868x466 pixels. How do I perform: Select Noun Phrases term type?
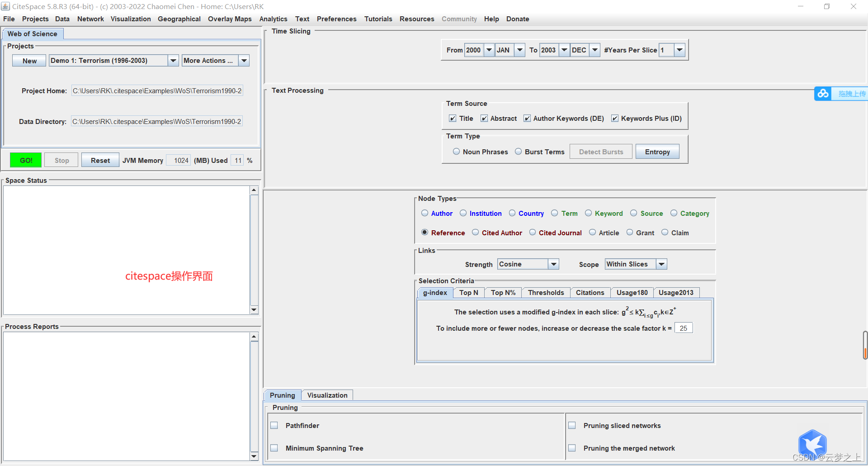click(x=456, y=152)
